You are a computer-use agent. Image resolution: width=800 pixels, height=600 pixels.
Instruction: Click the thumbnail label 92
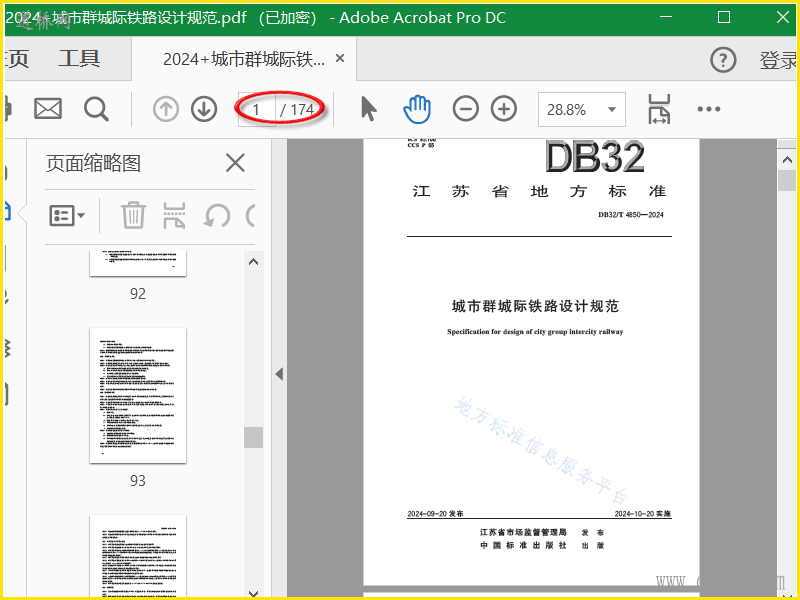138,293
